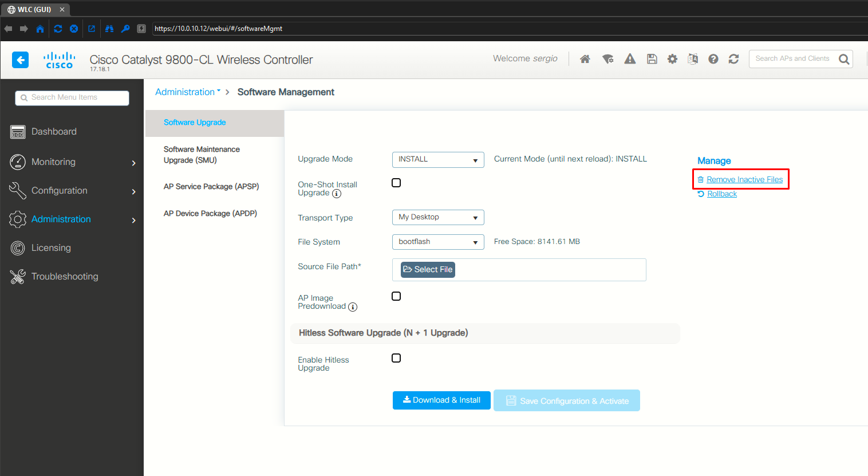The height and width of the screenshot is (476, 868).
Task: Expand the Administration sidebar chevron
Action: (134, 221)
